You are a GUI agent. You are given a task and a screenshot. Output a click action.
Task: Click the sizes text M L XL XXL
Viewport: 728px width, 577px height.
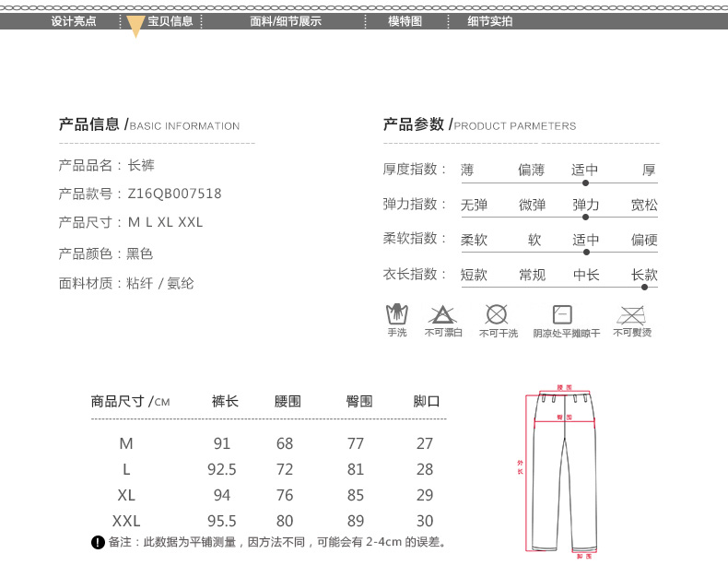(x=165, y=222)
